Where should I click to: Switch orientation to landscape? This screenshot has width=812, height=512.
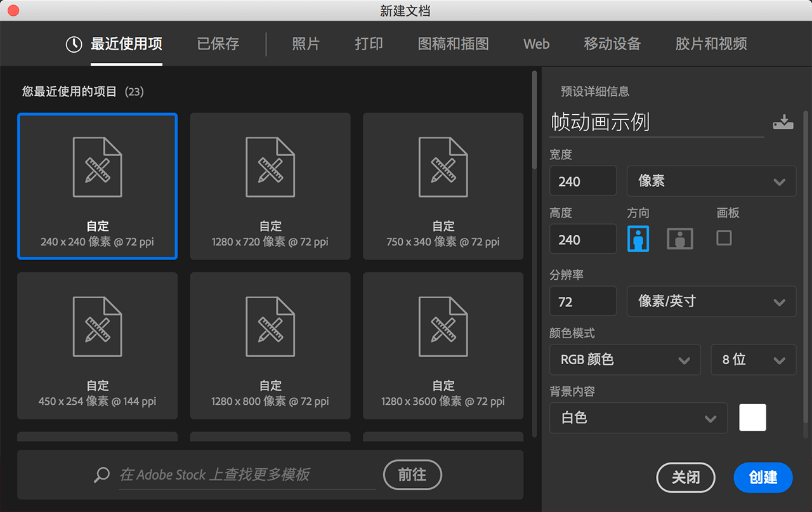[x=679, y=239]
